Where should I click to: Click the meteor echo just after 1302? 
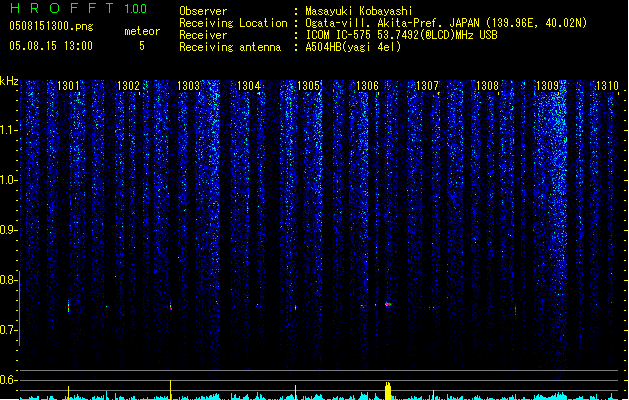[171, 306]
